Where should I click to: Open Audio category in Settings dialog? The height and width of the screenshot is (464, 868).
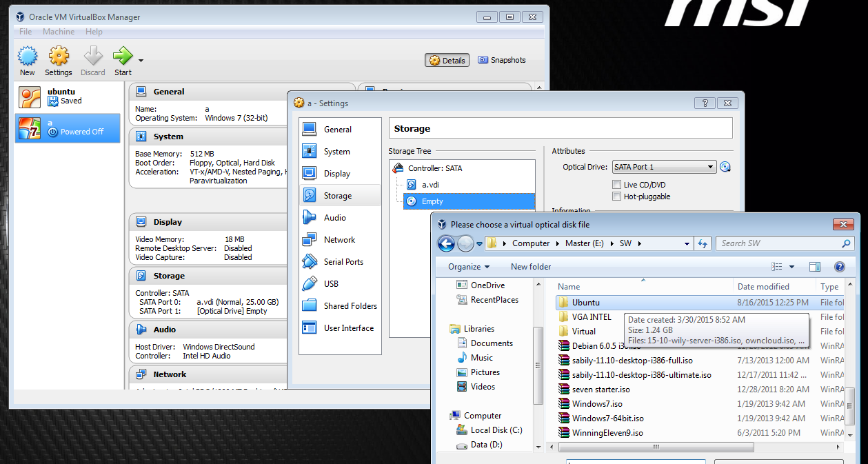click(x=341, y=218)
